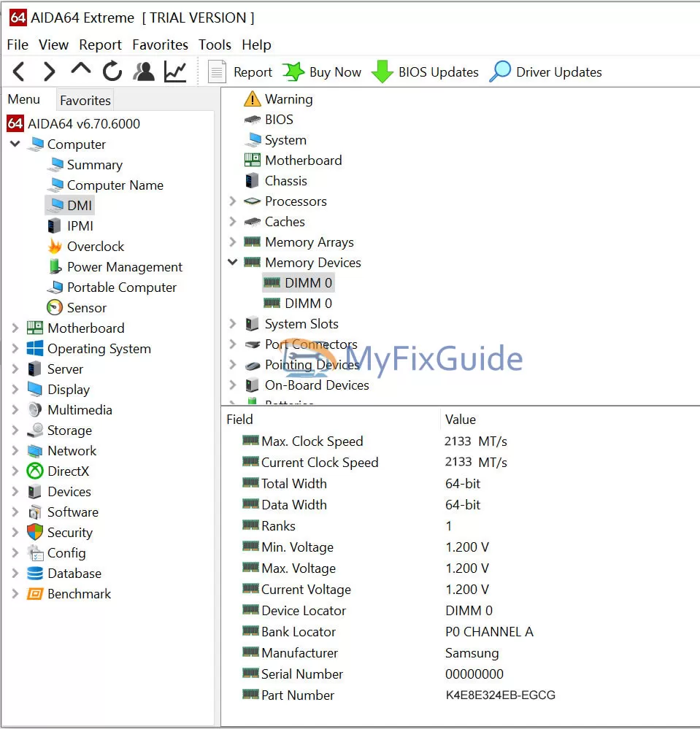Click the Software icon
700x729 pixels.
tap(35, 512)
